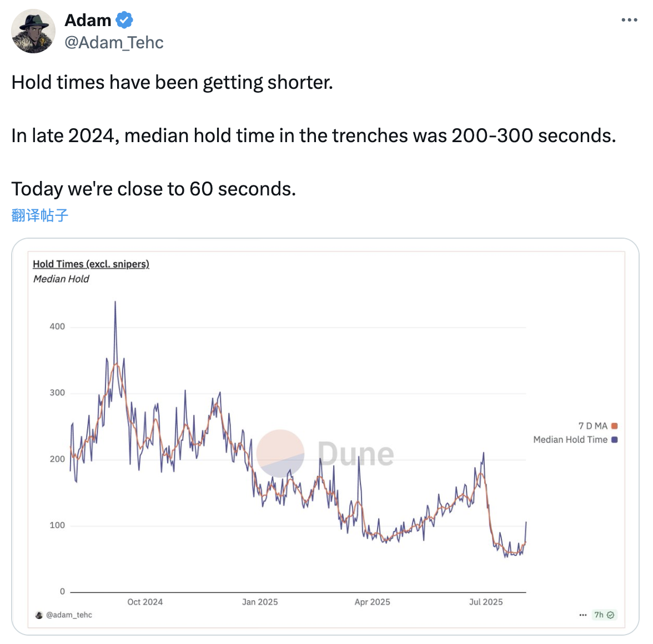Viewport: 653px width, 644px height.
Task: Click the 翻译帖子 translate post link
Action: click(x=39, y=215)
